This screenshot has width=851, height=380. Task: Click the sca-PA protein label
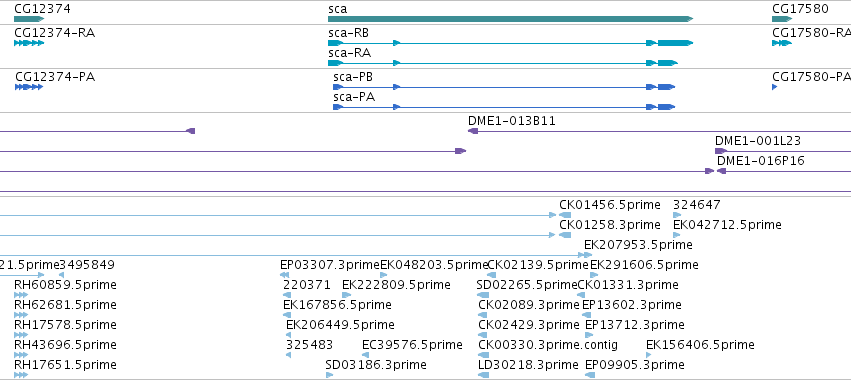[x=354, y=97]
